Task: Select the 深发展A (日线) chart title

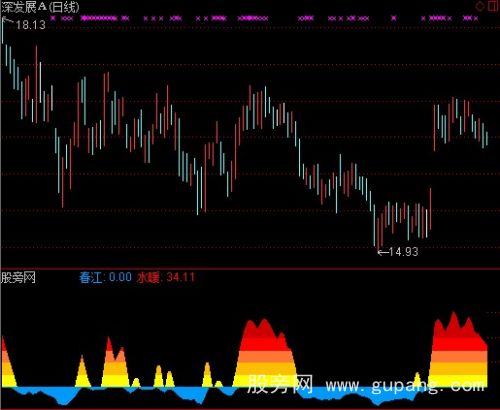Action: (x=40, y=7)
